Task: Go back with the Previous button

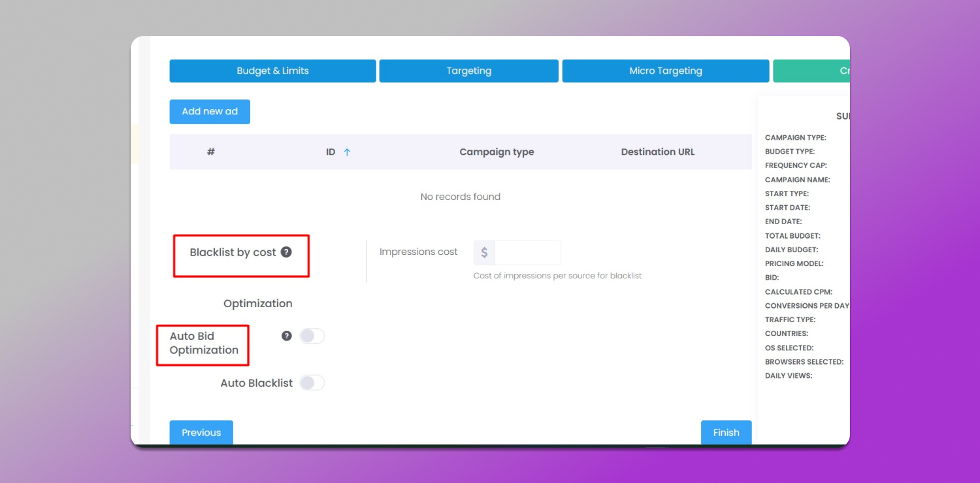Action: tap(201, 433)
